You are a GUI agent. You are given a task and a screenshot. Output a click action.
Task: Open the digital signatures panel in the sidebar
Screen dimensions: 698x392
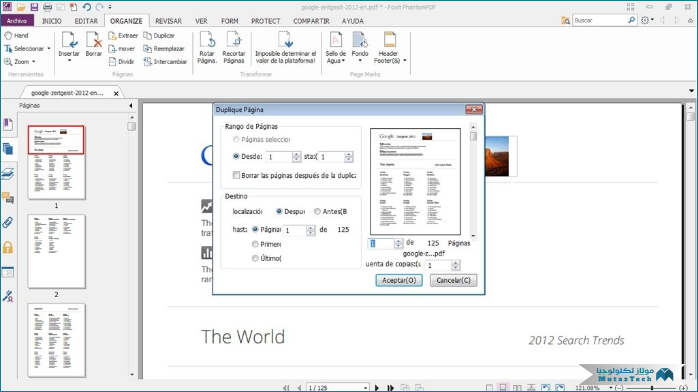tap(8, 296)
